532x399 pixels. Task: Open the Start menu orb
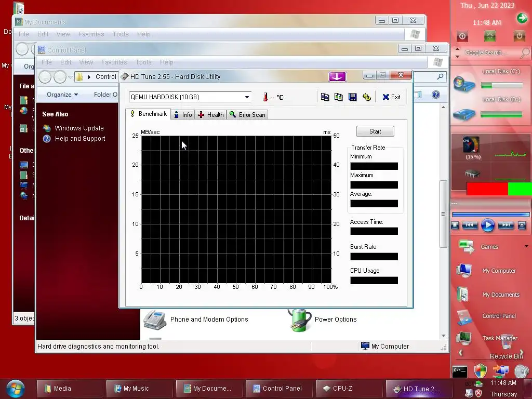click(x=15, y=389)
